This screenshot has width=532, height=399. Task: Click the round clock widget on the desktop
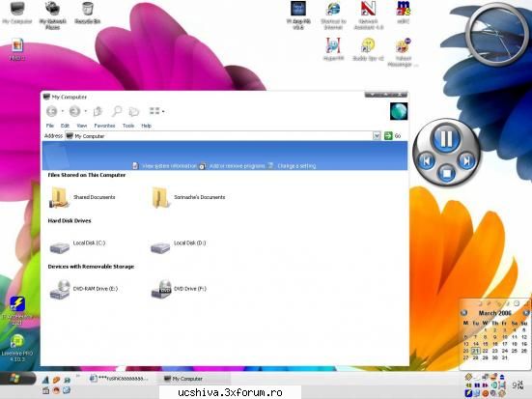click(x=497, y=35)
